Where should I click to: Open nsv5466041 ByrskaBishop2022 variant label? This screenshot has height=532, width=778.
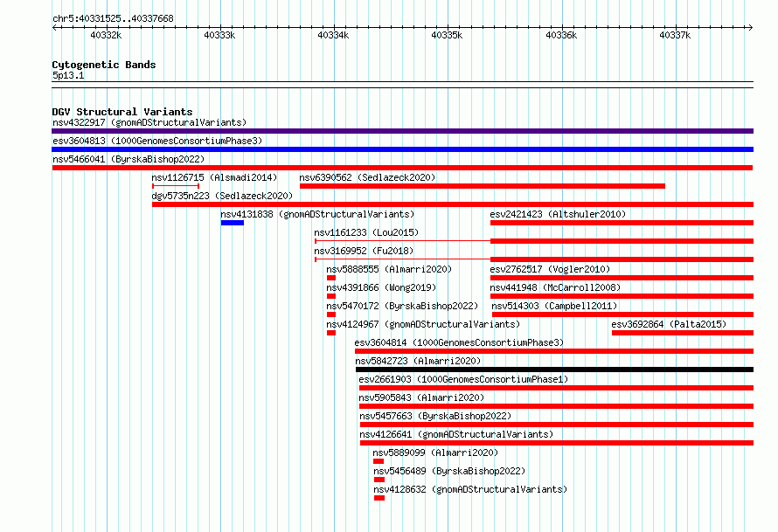click(x=129, y=159)
